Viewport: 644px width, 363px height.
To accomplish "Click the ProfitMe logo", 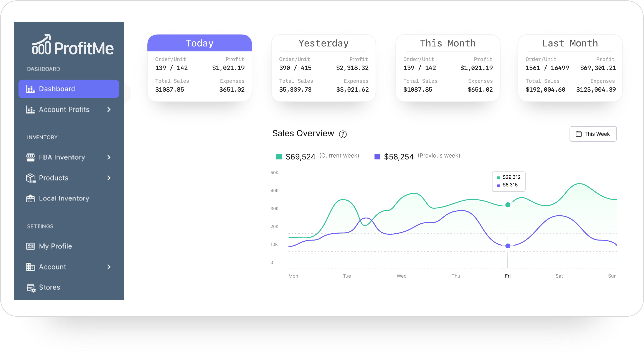I will pyautogui.click(x=73, y=45).
